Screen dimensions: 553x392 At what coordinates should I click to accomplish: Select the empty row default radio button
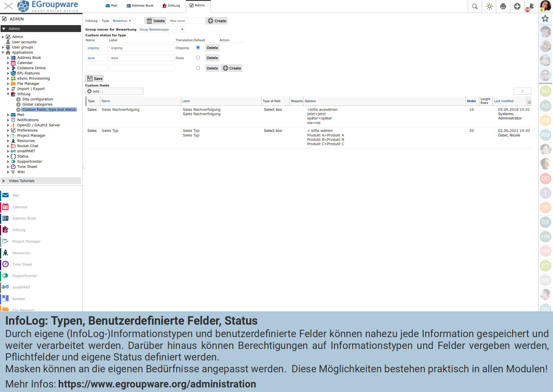tap(198, 68)
